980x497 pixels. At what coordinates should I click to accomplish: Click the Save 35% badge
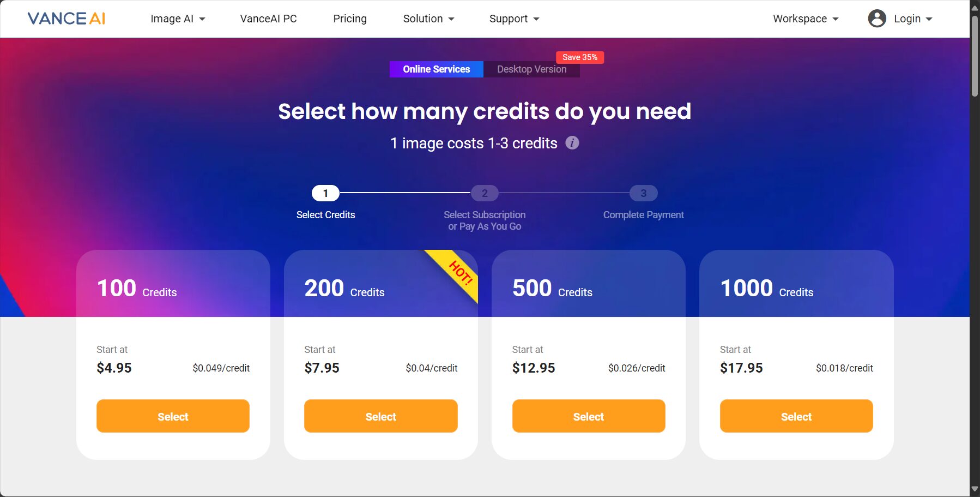tap(580, 57)
